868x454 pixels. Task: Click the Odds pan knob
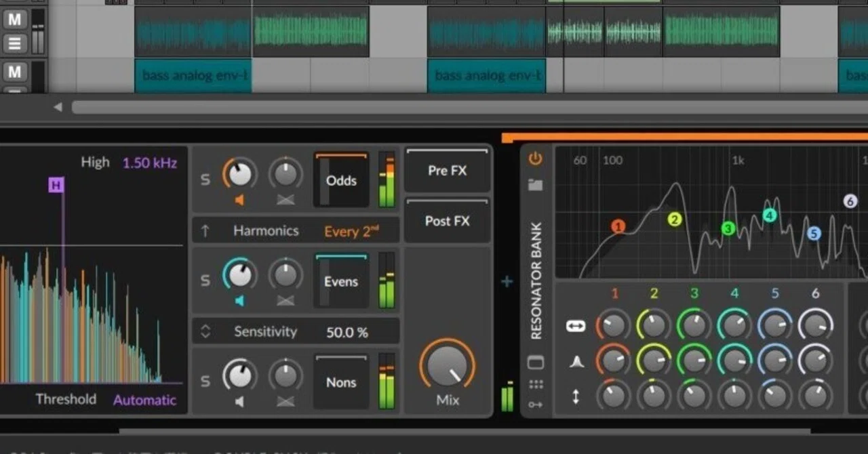285,174
